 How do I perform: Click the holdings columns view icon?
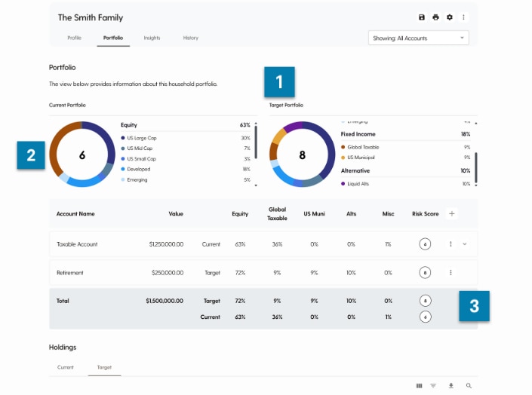point(420,386)
